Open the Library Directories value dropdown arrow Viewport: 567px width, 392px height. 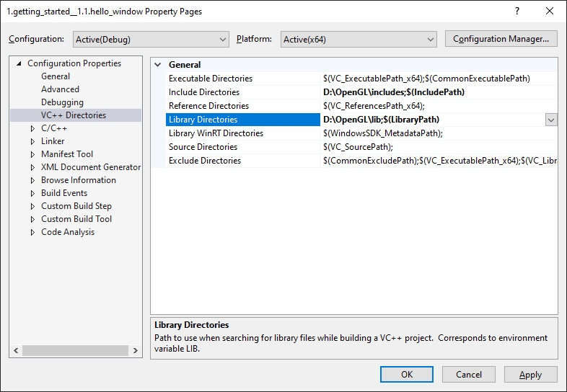pyautogui.click(x=551, y=120)
